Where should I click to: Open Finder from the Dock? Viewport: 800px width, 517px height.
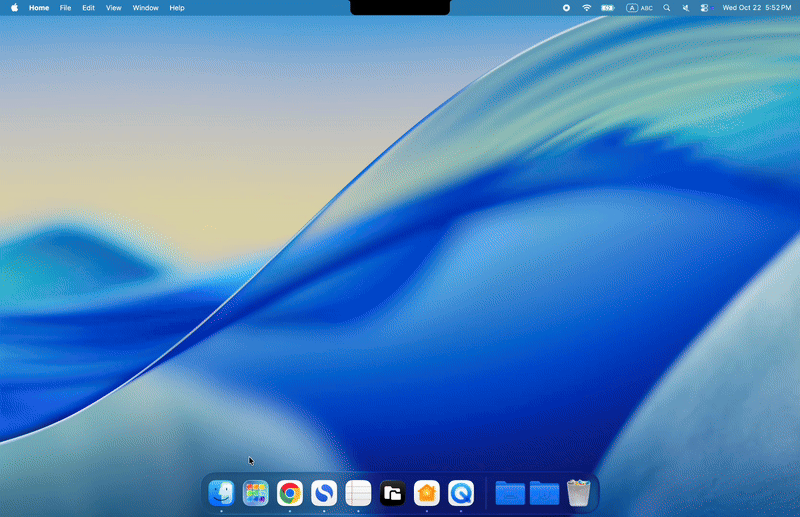point(221,493)
